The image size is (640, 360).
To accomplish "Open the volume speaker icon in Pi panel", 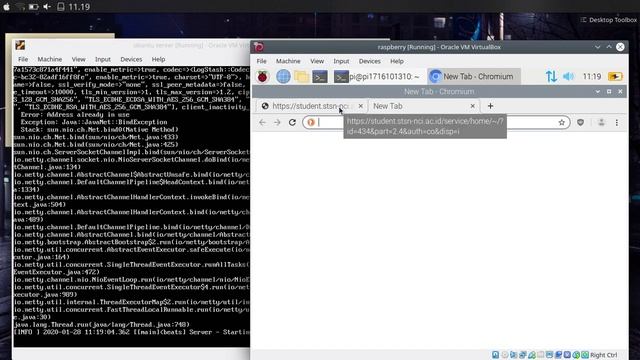I will [568, 76].
